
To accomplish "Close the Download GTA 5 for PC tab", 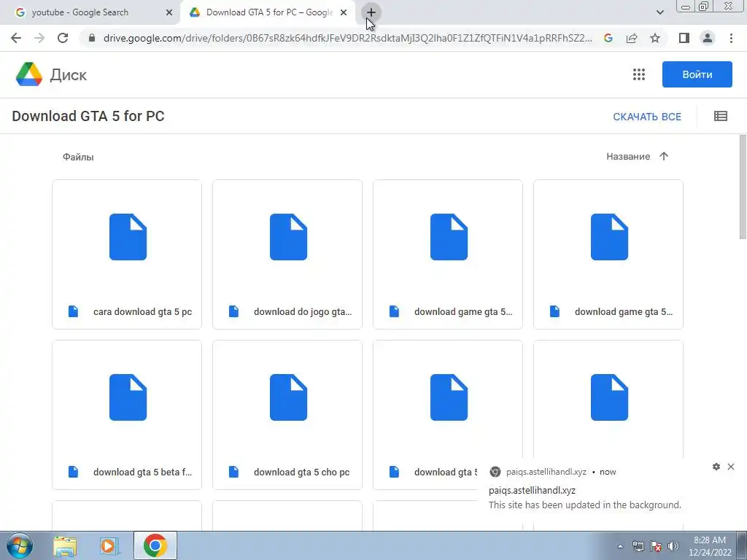I will point(343,12).
